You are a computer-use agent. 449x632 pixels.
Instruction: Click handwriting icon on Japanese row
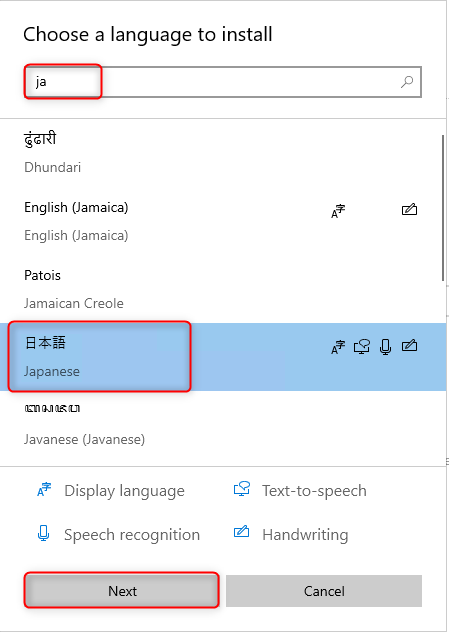tap(410, 346)
